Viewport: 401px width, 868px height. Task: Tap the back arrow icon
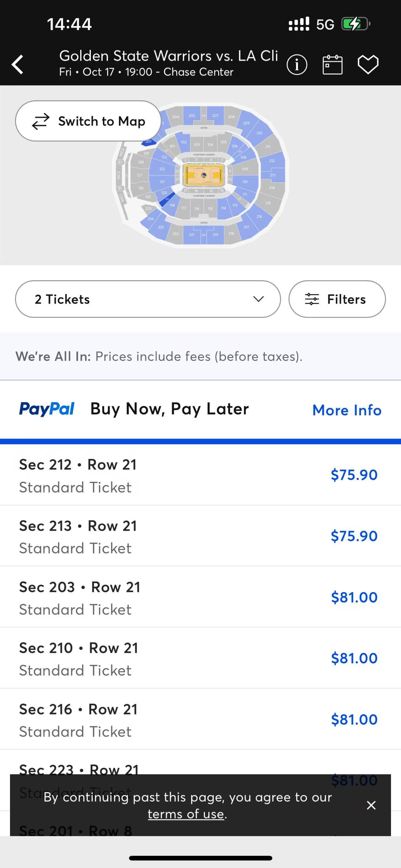[x=18, y=64]
